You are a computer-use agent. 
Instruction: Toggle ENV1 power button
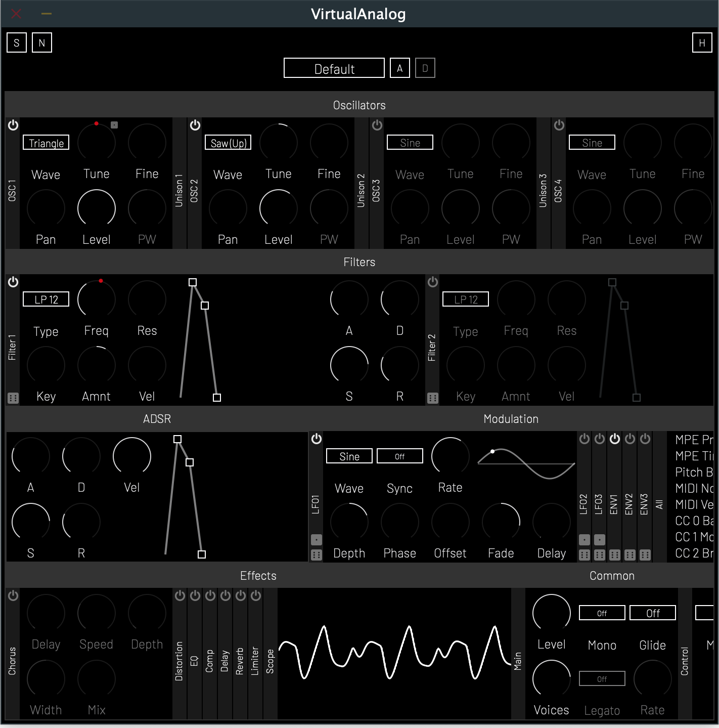click(615, 439)
